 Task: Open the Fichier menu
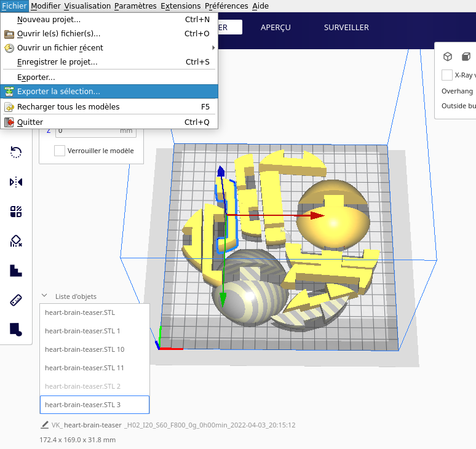(14, 6)
